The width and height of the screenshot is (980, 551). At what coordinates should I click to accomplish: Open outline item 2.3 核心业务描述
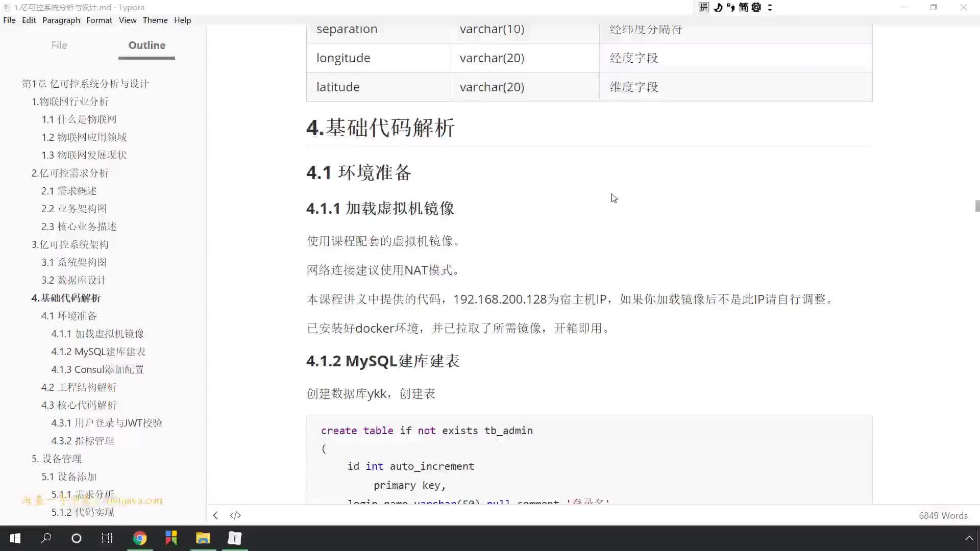pyautogui.click(x=79, y=227)
